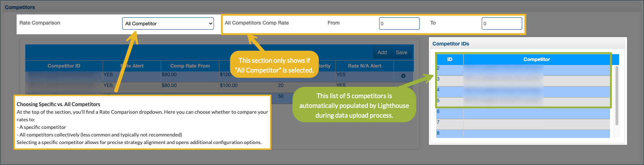644x165 pixels.
Task: Select the $100.00 rate cell
Action: point(229,86)
